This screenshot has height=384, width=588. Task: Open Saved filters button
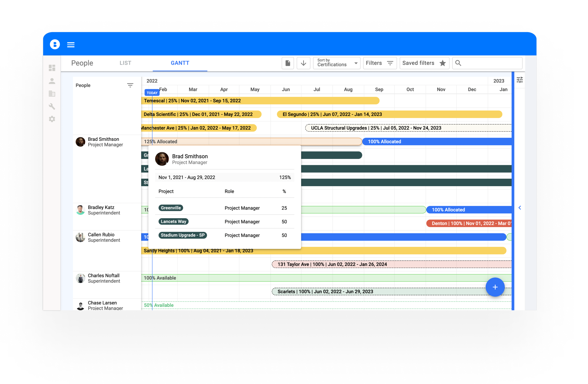(x=424, y=63)
